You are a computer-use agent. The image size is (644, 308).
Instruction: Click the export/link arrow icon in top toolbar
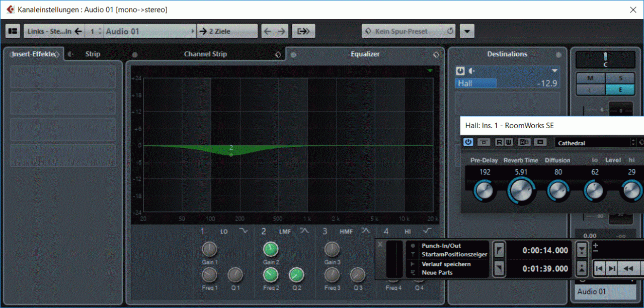303,31
